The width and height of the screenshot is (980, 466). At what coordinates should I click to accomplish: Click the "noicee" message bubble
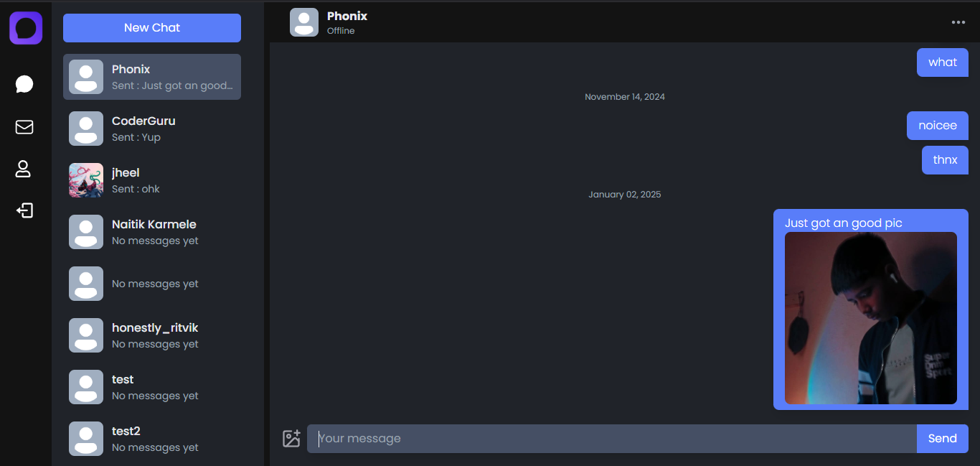tap(938, 126)
